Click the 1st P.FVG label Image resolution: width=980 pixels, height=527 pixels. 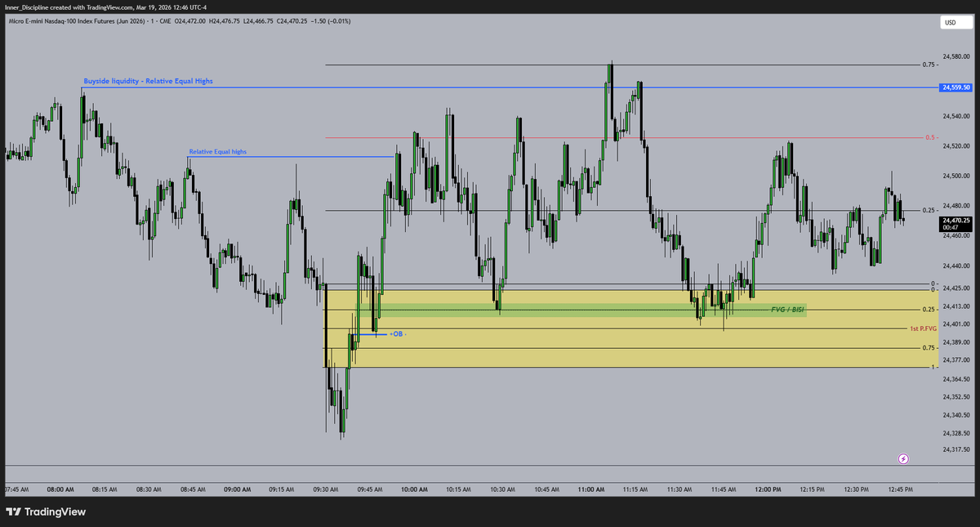coord(925,328)
